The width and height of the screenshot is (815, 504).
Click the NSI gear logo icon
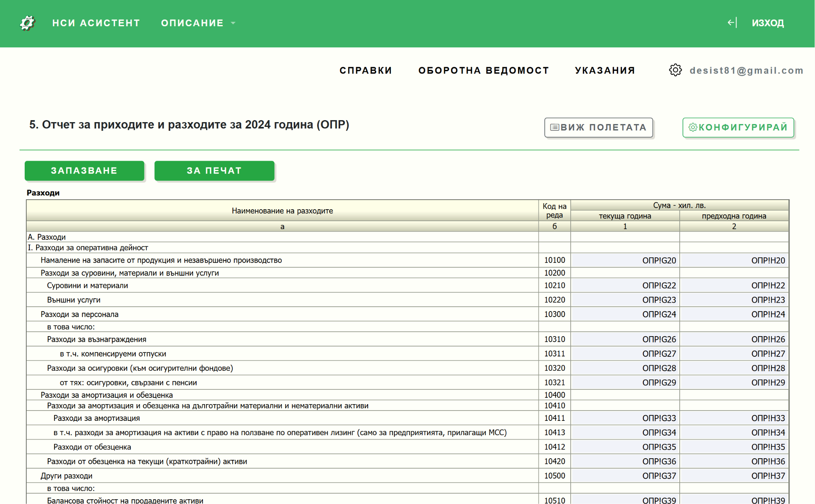click(x=27, y=23)
